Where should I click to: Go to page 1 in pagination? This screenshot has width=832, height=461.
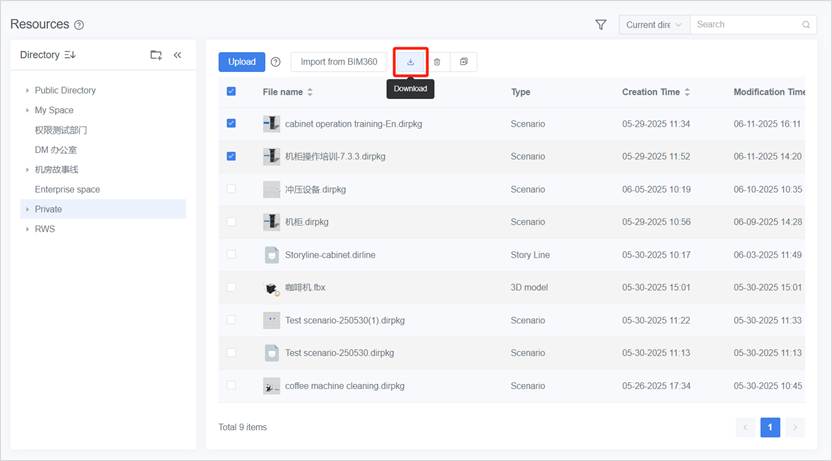coord(770,427)
